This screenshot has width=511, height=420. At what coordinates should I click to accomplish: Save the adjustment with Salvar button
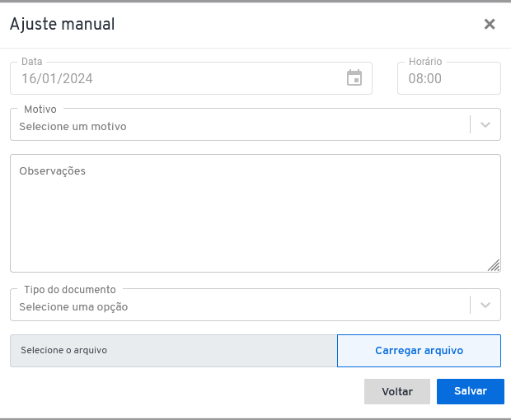click(471, 391)
